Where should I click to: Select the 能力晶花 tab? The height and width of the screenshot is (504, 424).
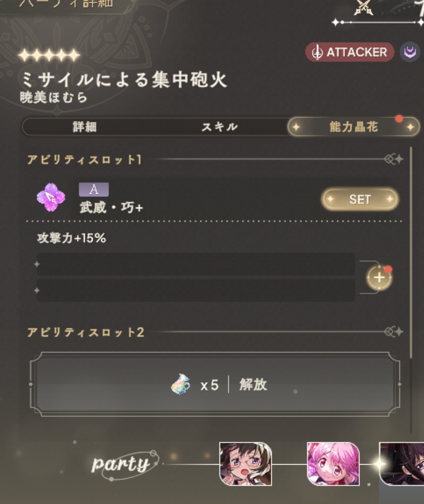click(x=354, y=127)
